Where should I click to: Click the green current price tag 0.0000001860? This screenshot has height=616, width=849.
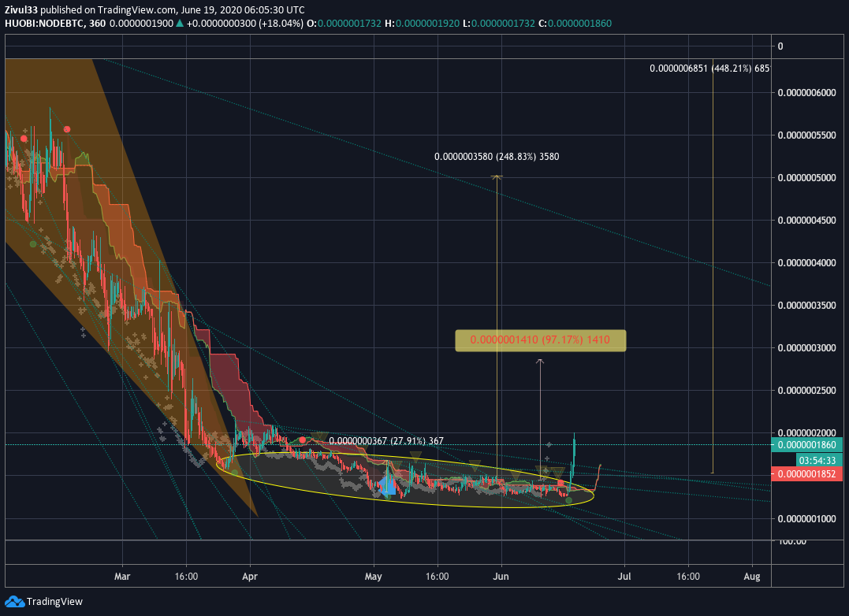[806, 445]
